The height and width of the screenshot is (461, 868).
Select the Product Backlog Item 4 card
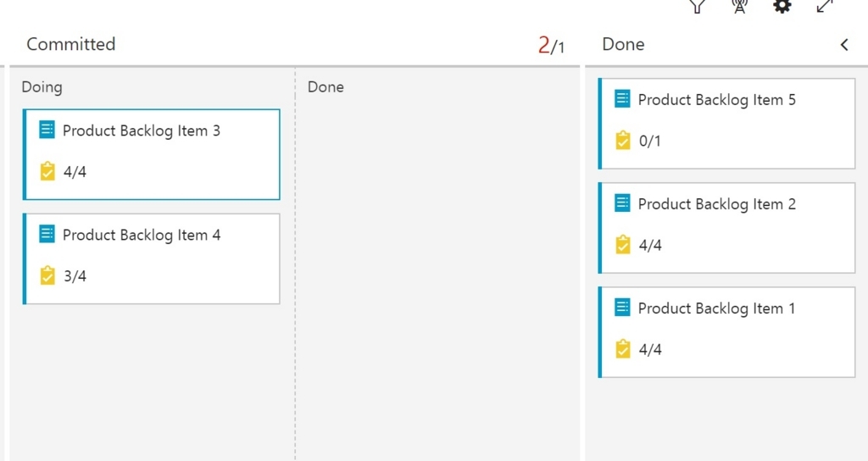[x=151, y=259]
